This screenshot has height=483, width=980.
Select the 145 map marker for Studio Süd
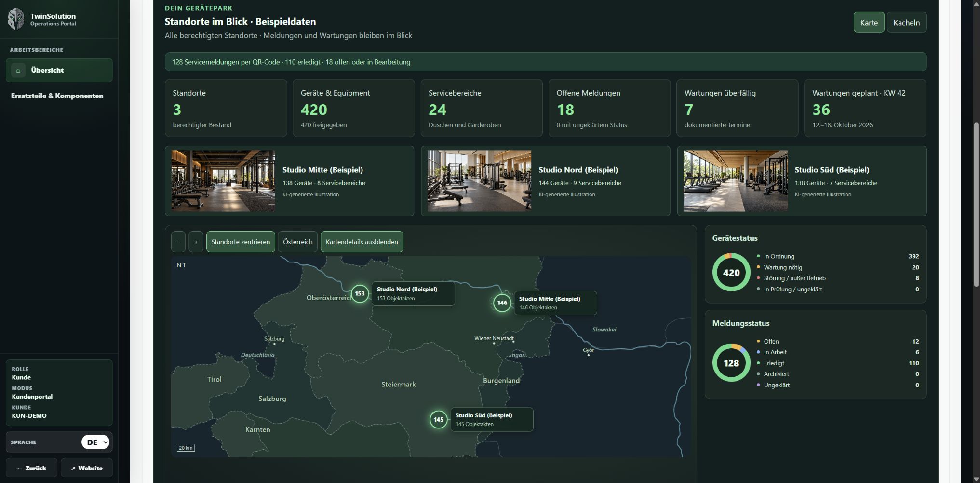coord(438,419)
